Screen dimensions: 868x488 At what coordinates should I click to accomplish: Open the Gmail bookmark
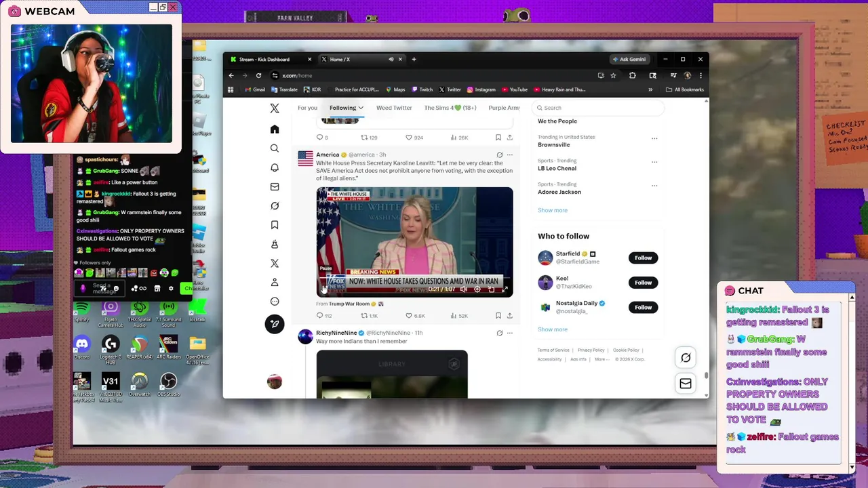pos(255,89)
